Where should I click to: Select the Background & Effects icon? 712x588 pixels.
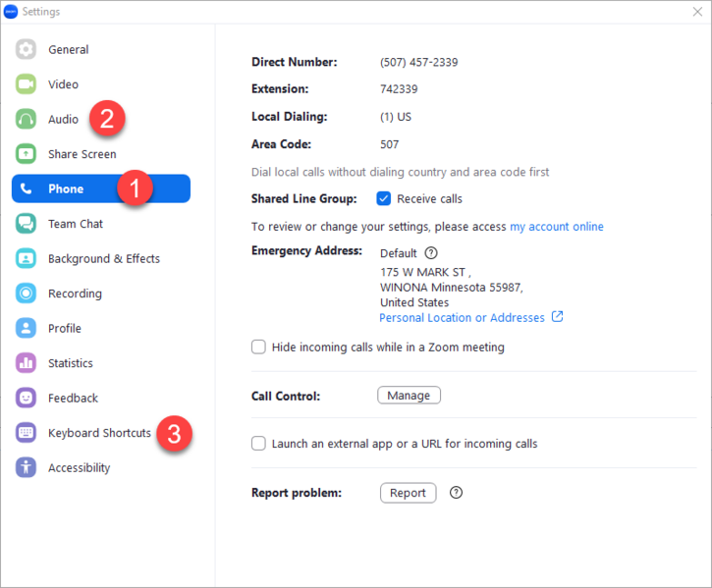pos(27,259)
